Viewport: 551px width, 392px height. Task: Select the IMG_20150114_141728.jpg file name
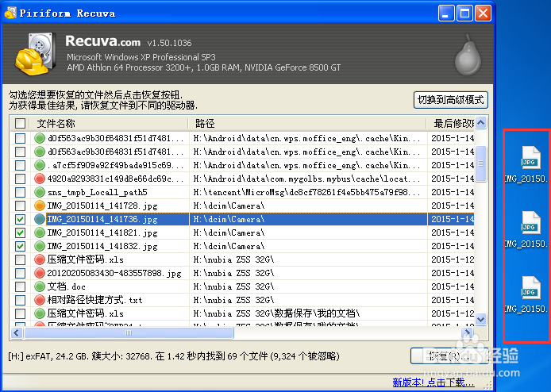102,206
